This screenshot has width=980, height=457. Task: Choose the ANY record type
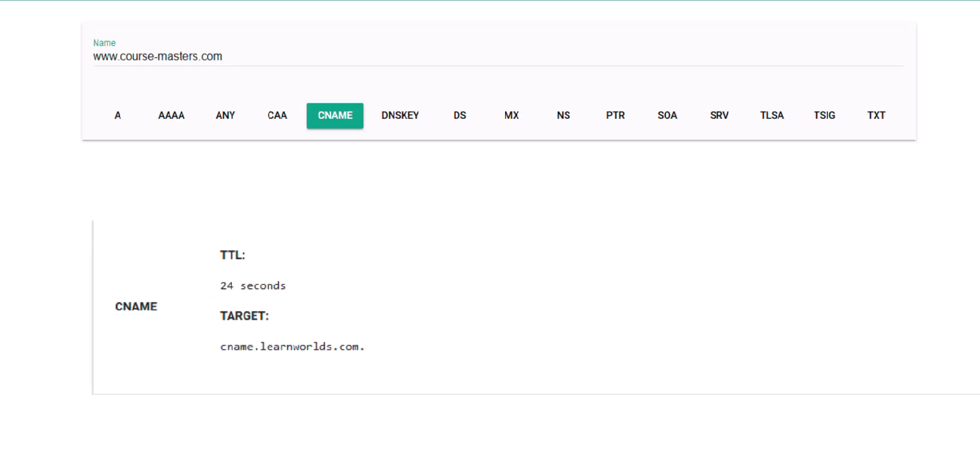(x=225, y=115)
